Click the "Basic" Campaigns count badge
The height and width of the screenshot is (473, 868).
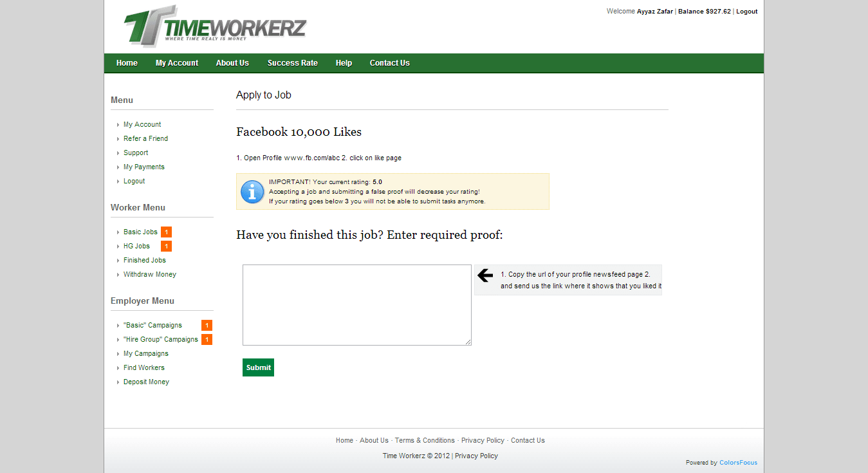[x=207, y=326]
